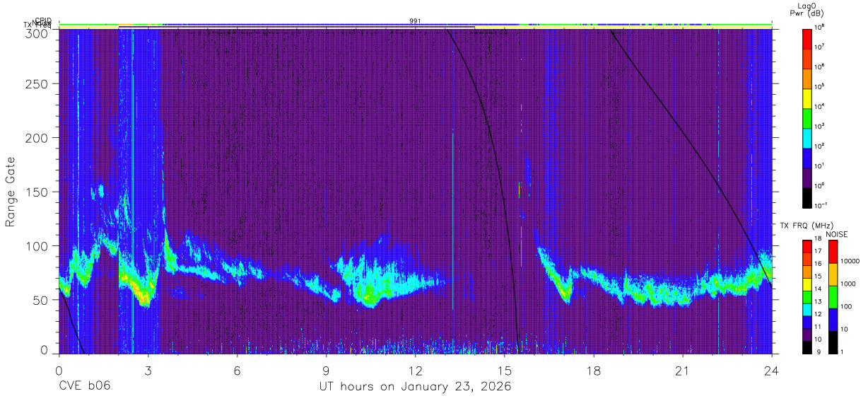The image size is (868, 401).
Task: Click the 'Lag0 Pwr (dB)' colorbar title
Action: coord(807,10)
